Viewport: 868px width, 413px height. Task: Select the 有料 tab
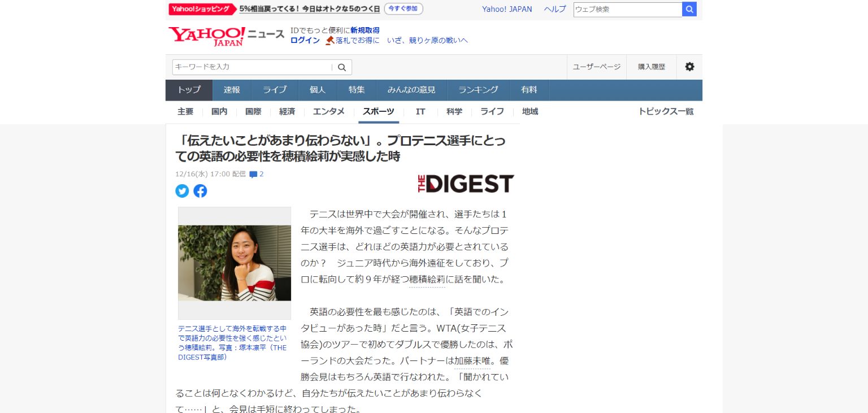[529, 90]
